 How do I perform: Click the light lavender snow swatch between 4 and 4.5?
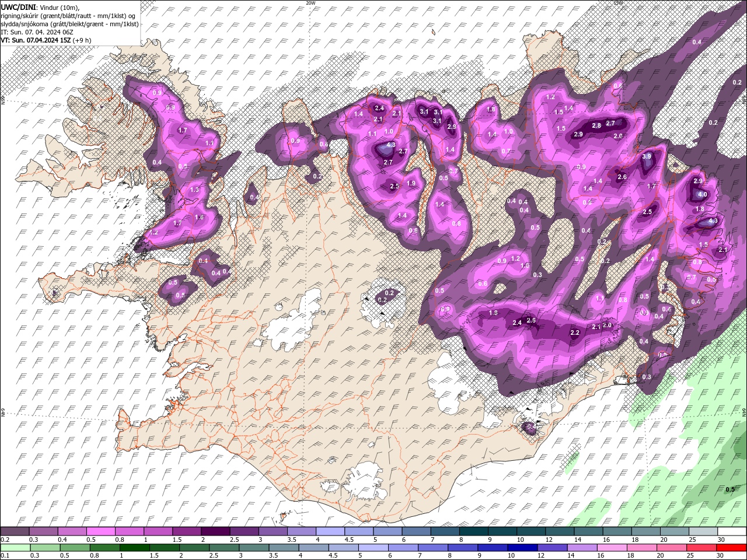click(330, 531)
